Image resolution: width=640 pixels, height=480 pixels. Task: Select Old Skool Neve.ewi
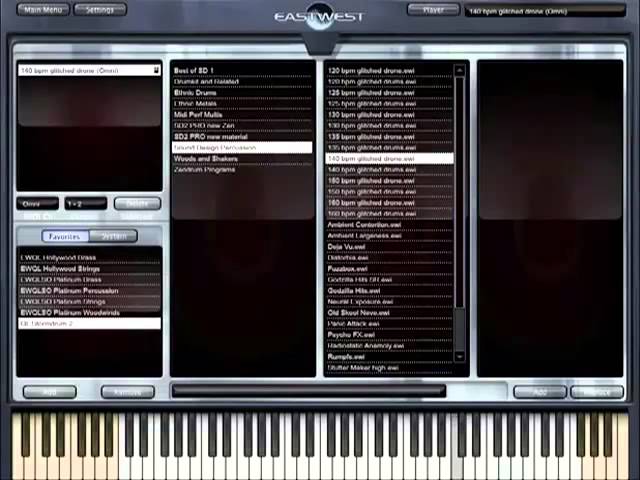(389, 313)
